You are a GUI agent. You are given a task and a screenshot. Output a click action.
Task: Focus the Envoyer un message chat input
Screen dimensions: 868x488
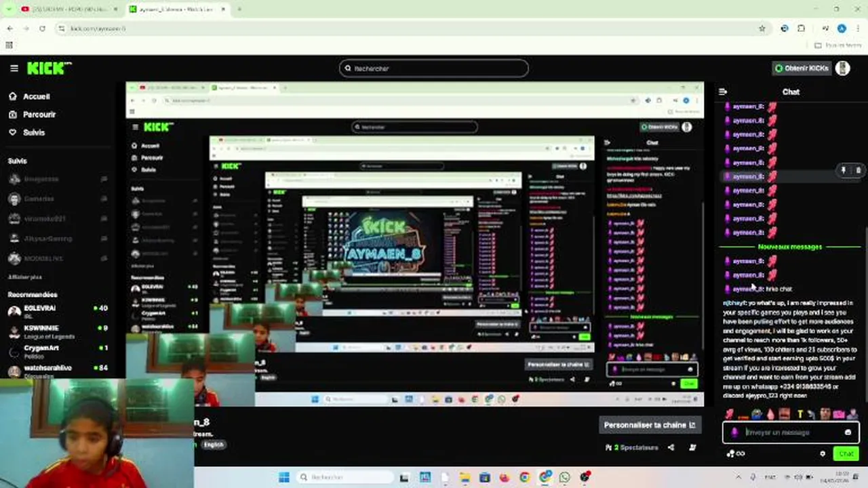pos(791,432)
